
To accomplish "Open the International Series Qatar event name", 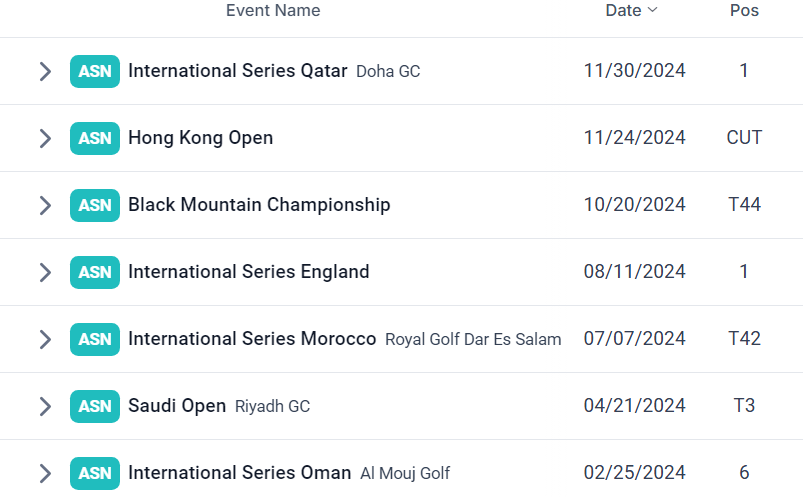I will click(238, 71).
